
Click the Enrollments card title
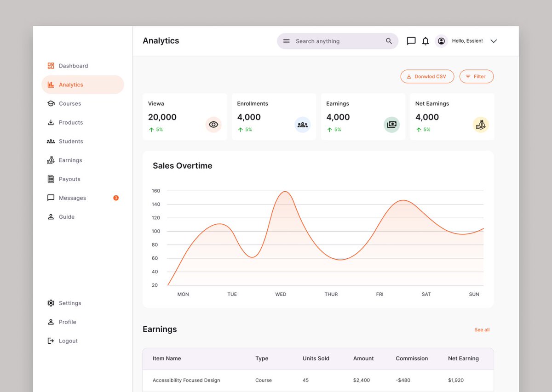253,103
